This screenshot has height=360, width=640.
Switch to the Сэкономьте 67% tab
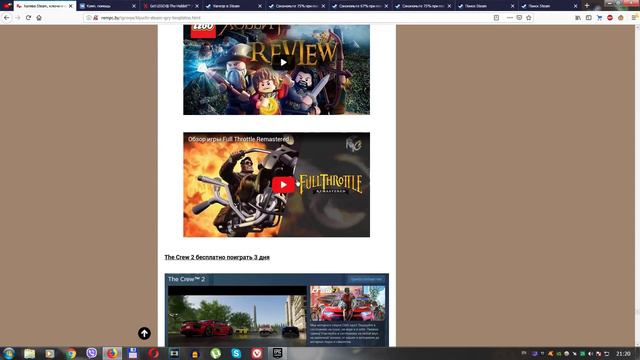pyautogui.click(x=360, y=6)
